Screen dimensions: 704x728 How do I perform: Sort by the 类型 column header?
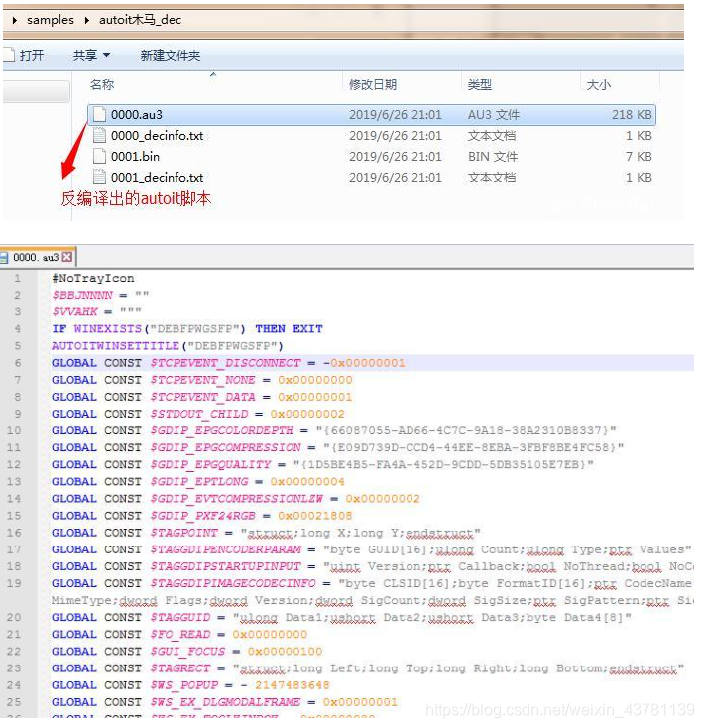(x=479, y=84)
